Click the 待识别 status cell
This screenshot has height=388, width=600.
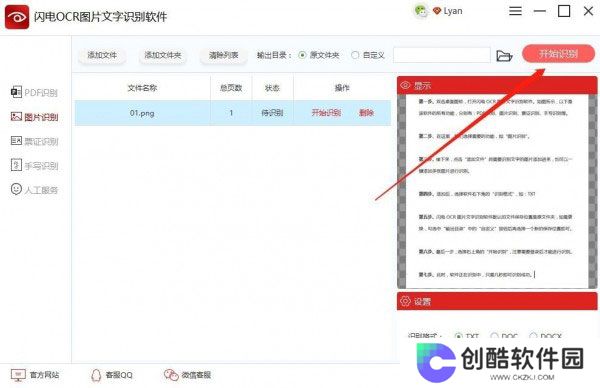[x=272, y=113]
